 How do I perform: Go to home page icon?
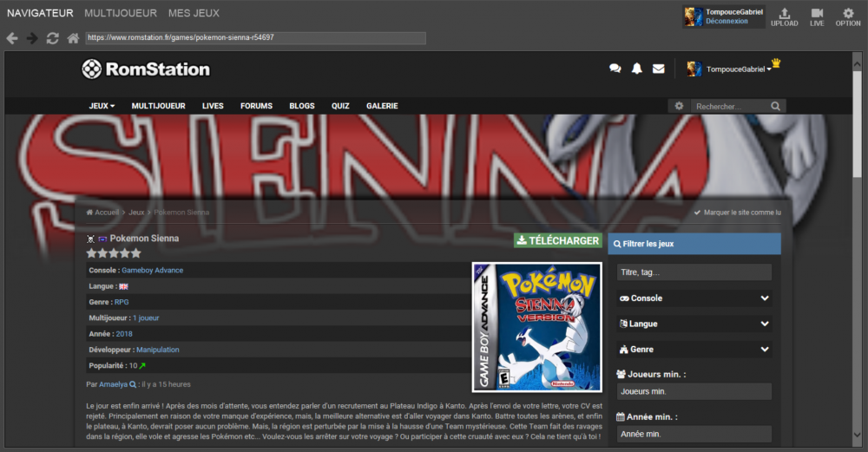(x=74, y=38)
